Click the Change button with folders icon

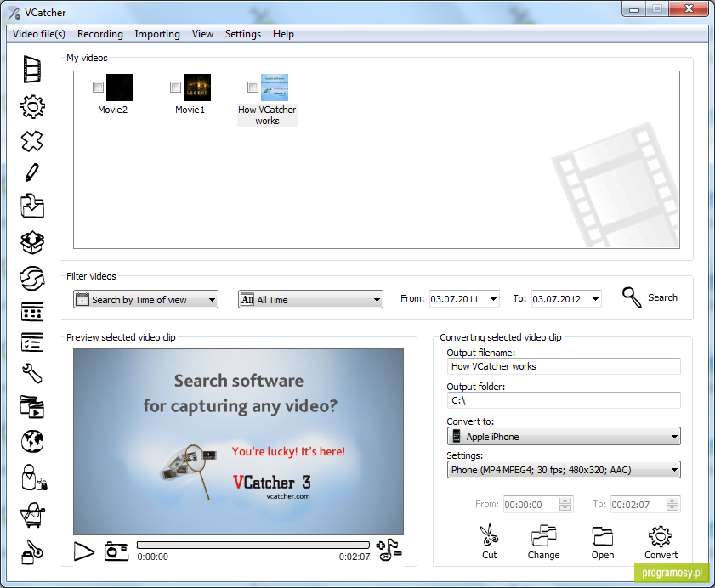pyautogui.click(x=543, y=541)
